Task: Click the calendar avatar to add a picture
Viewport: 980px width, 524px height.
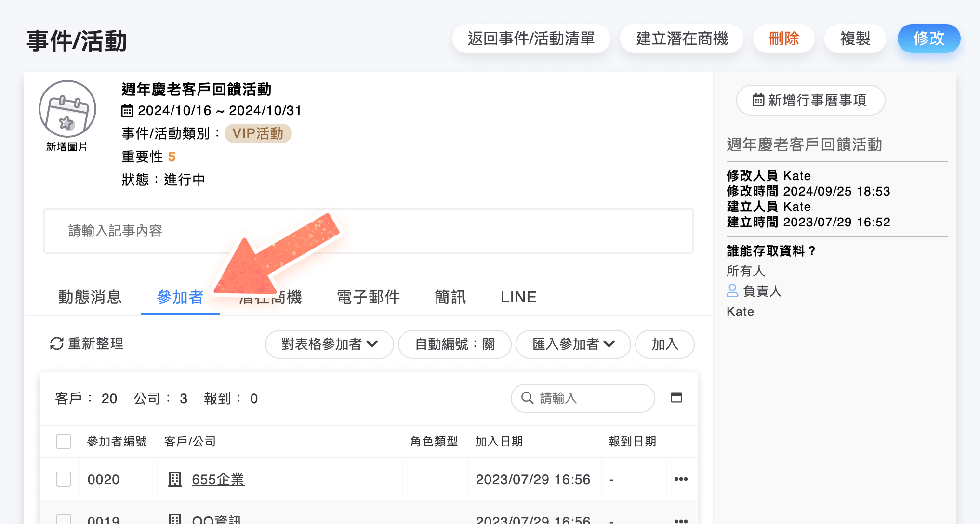Action: 67,109
